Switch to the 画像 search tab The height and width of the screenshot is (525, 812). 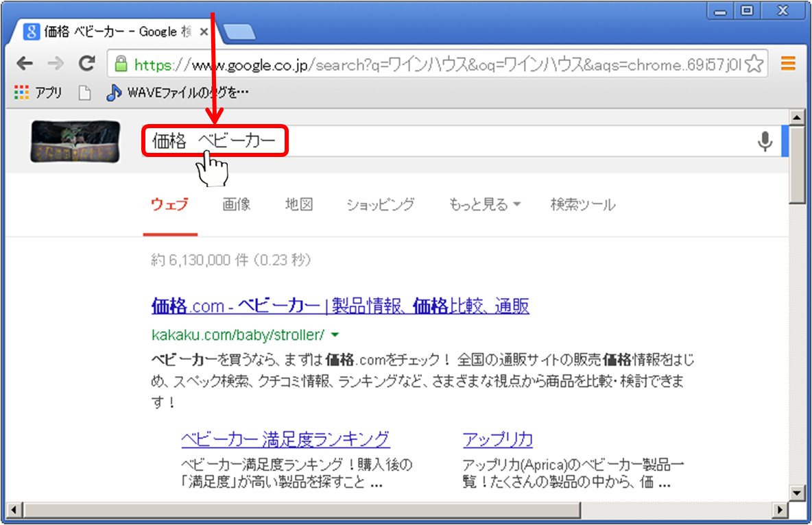pyautogui.click(x=236, y=204)
